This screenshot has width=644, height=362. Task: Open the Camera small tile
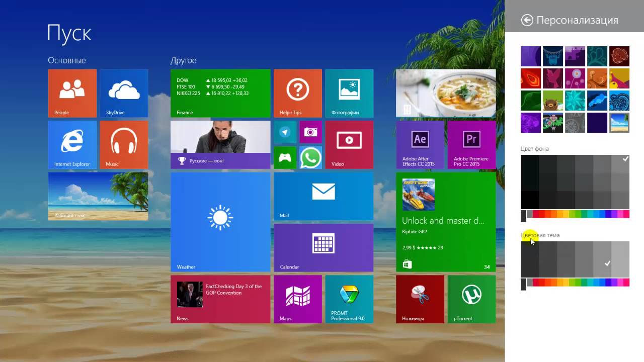(310, 132)
